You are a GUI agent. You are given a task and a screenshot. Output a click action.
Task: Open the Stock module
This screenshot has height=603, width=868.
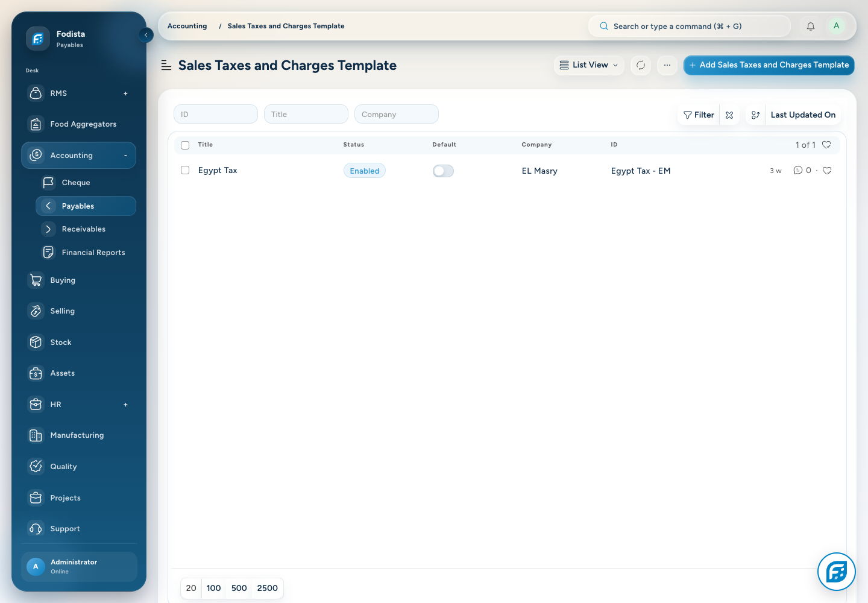[78, 343]
